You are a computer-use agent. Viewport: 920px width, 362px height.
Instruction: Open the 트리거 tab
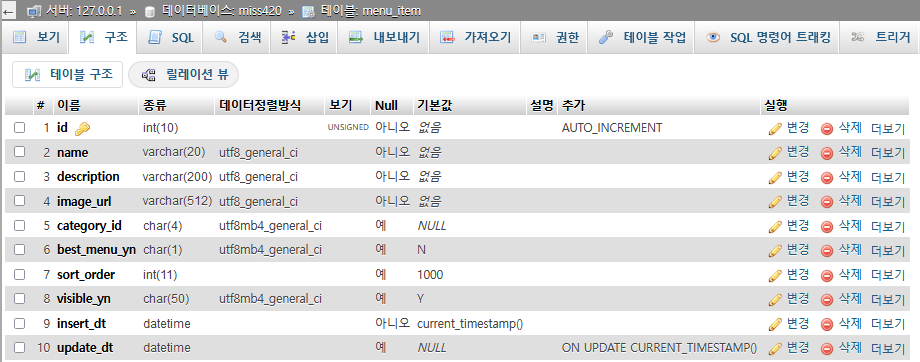click(x=881, y=38)
